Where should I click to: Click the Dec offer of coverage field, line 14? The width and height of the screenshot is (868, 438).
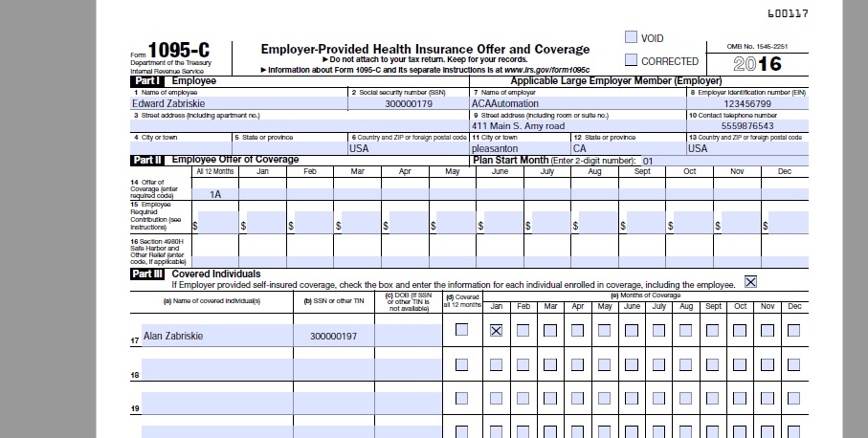(785, 194)
